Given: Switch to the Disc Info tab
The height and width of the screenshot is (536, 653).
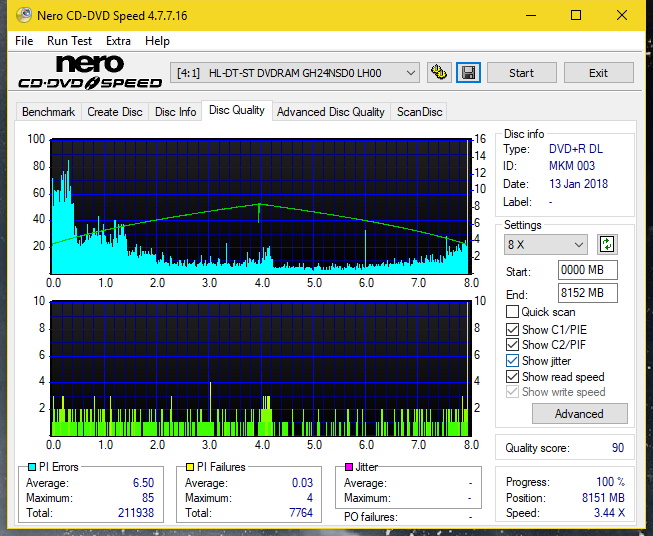Looking at the screenshot, I should pyautogui.click(x=175, y=112).
